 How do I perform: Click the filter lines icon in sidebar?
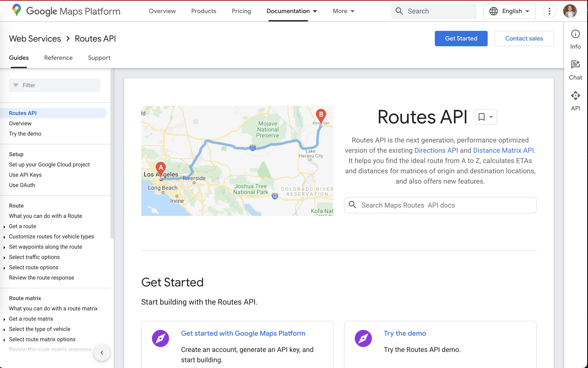(x=16, y=85)
